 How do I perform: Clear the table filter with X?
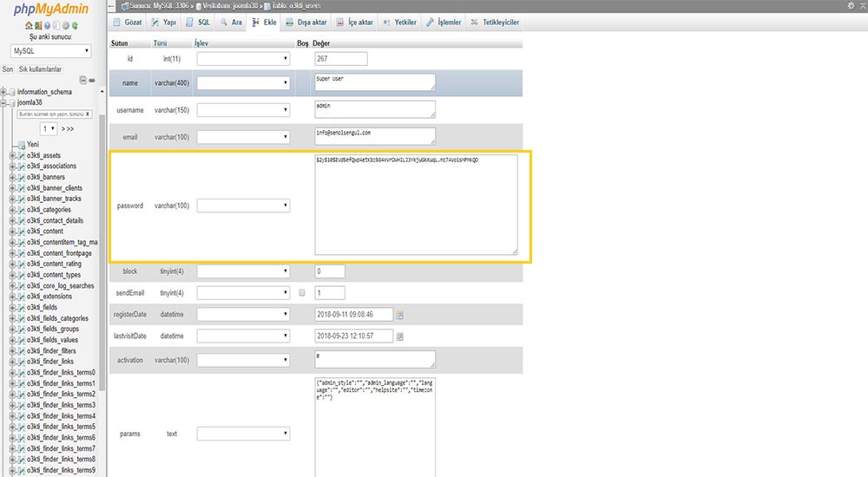pyautogui.click(x=88, y=114)
